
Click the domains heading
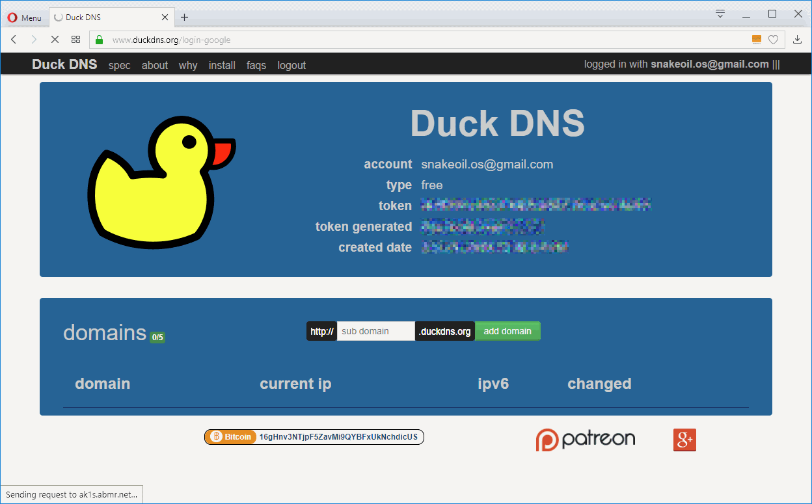click(x=105, y=332)
